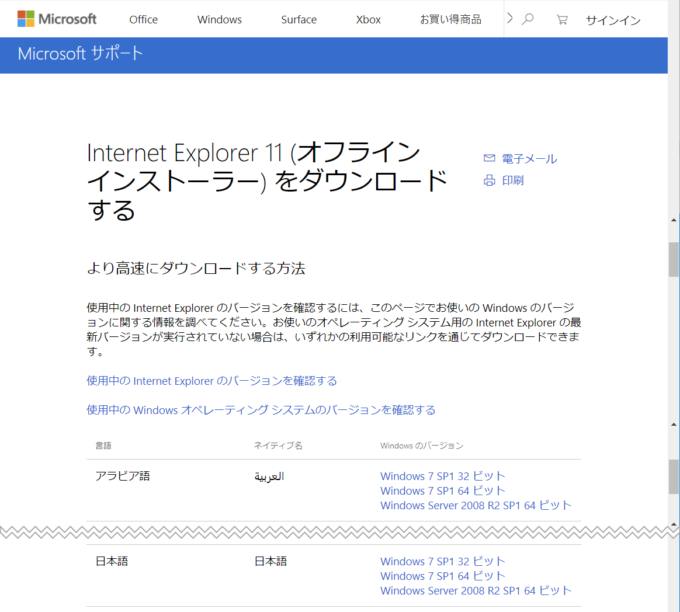Open the お買い得商品 navigation item
Viewport: 680px width, 612px height.
point(449,19)
